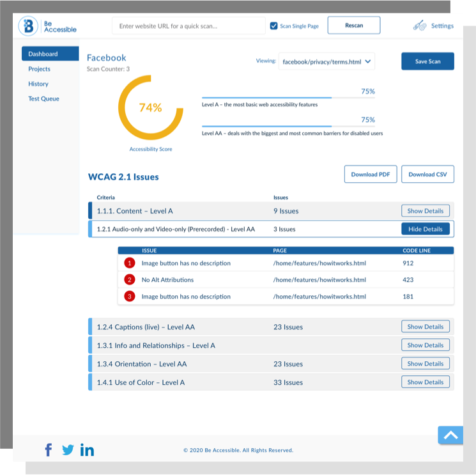Click 'Scan Counter: 3' text
The image size is (476, 475).
tap(108, 69)
